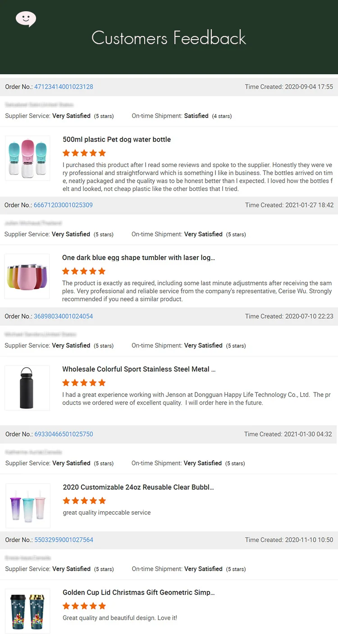Open order number 47123414001023128

pyautogui.click(x=64, y=87)
